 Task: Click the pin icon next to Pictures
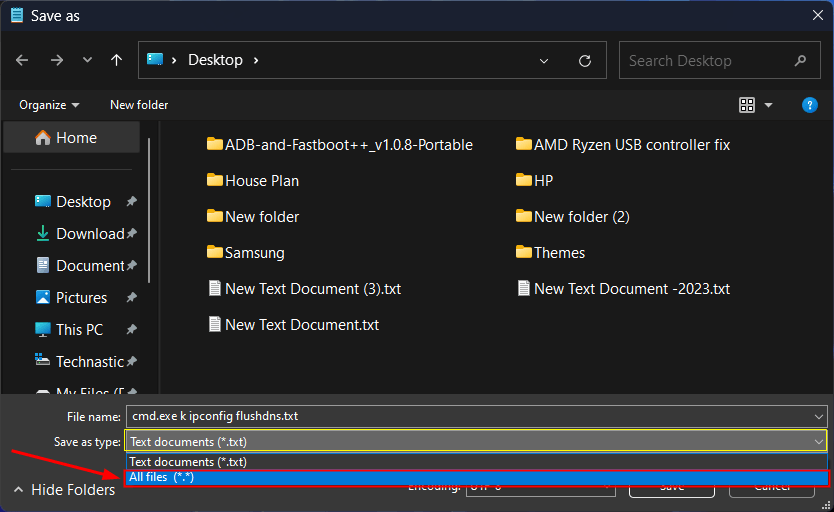tap(131, 297)
